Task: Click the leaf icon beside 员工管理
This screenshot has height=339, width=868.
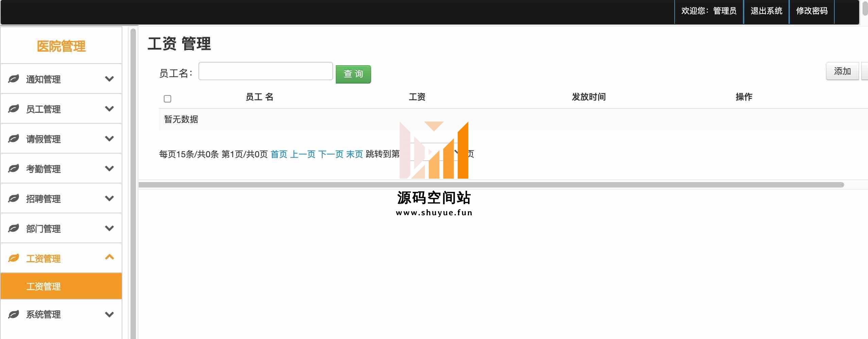Action: tap(14, 109)
